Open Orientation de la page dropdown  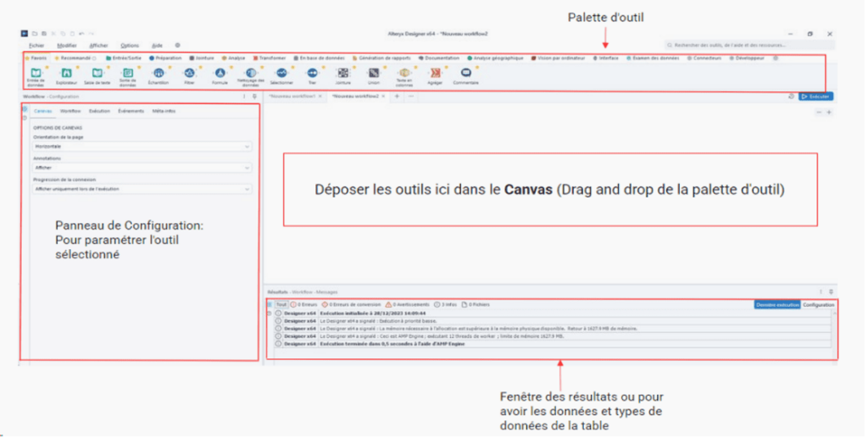[142, 147]
